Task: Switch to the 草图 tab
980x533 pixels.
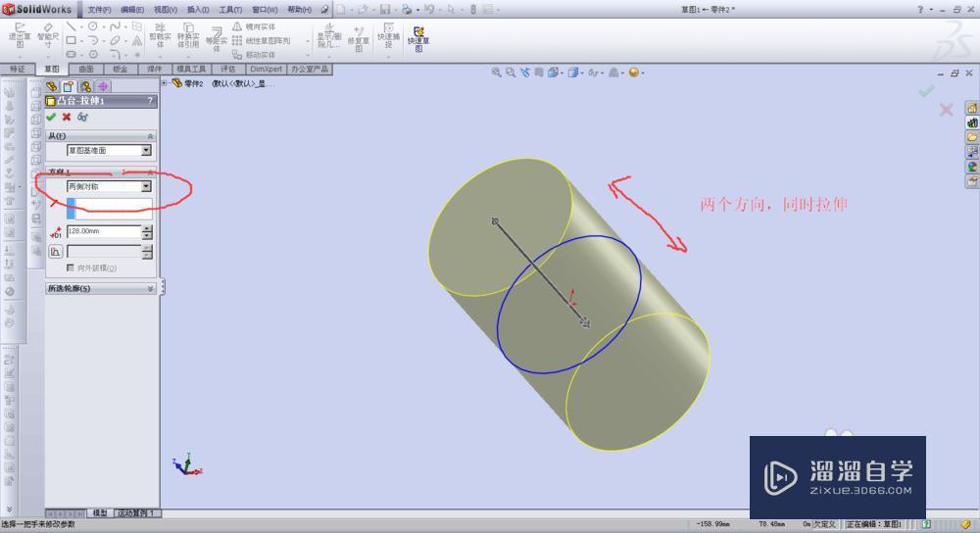Action: pyautogui.click(x=51, y=69)
